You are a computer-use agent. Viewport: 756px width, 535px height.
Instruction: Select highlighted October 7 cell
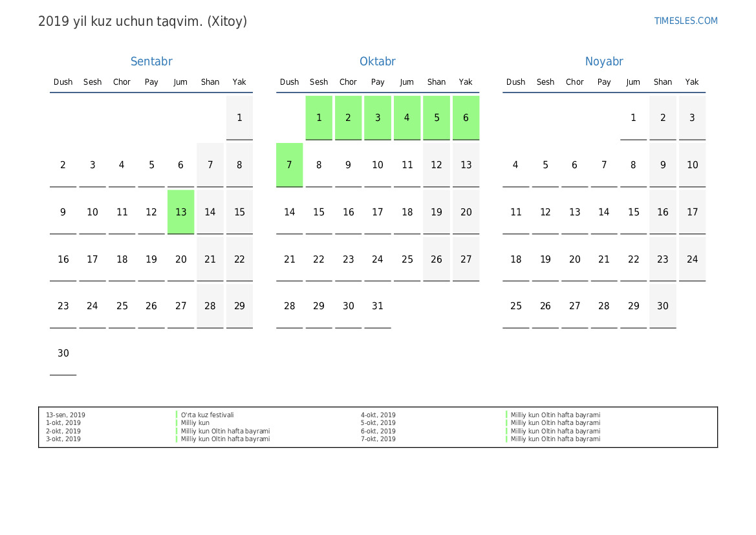(289, 165)
